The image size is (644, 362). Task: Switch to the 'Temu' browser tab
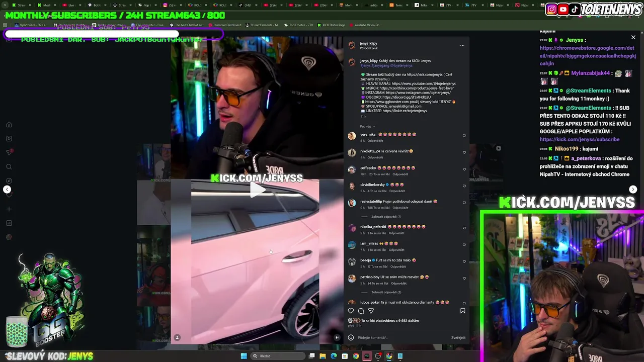click(x=398, y=5)
